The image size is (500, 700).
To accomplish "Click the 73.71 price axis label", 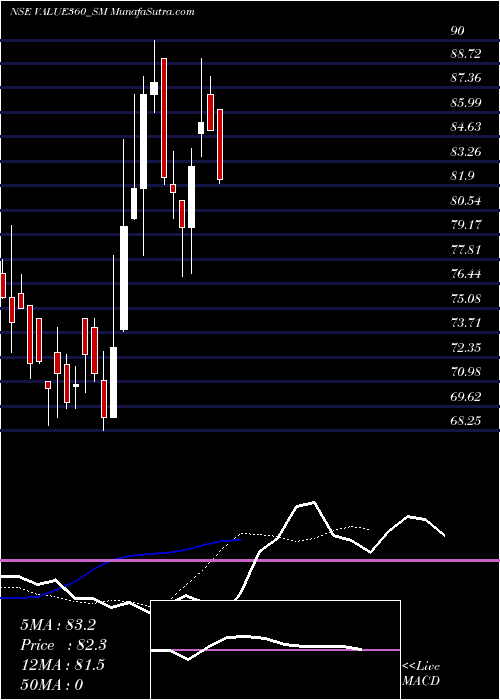I will 467,322.
